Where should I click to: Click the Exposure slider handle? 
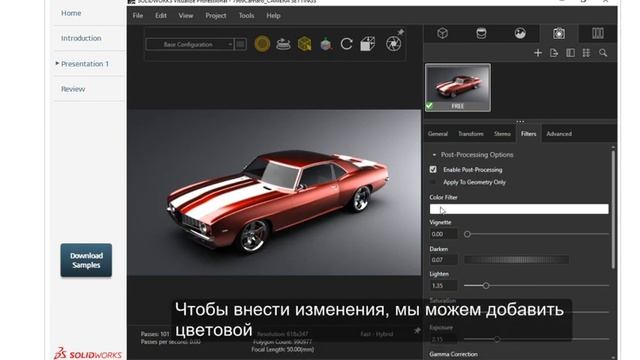[497, 339]
